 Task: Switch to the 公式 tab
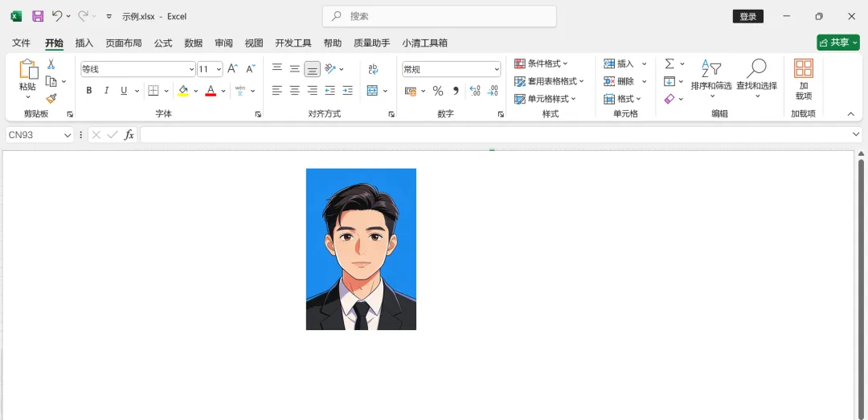coord(162,43)
